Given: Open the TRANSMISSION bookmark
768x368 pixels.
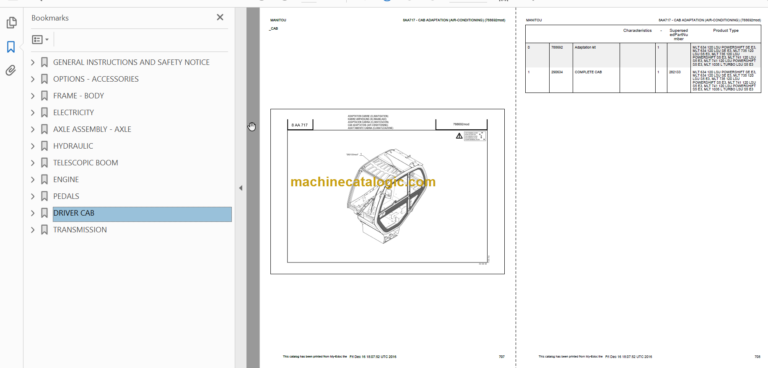Looking at the screenshot, I should coord(80,230).
